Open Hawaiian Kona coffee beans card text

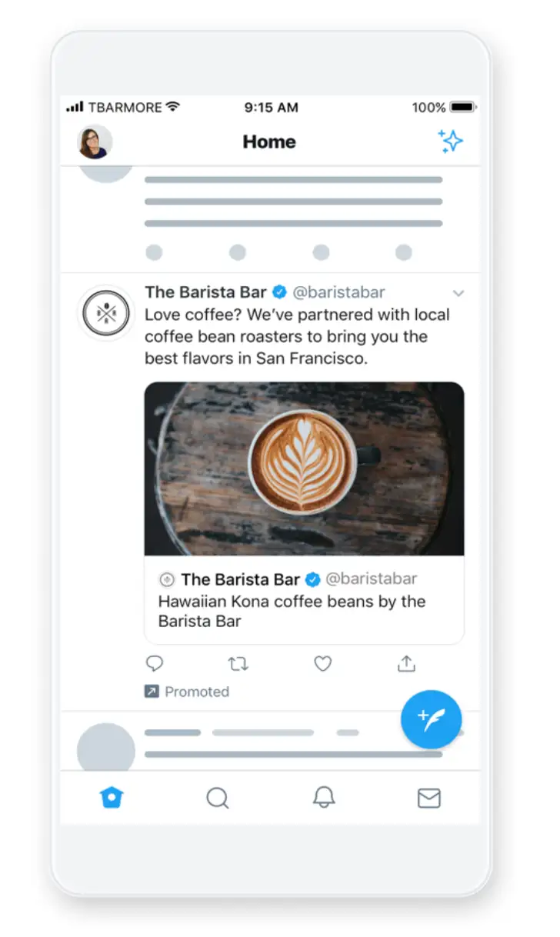(292, 611)
